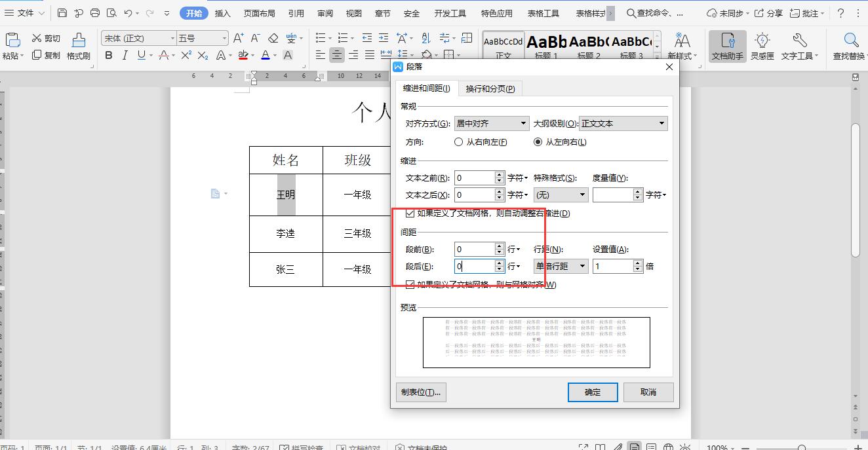Viewport: 868px width, 450px height.
Task: Justify the paragraph text
Action: coord(370,56)
